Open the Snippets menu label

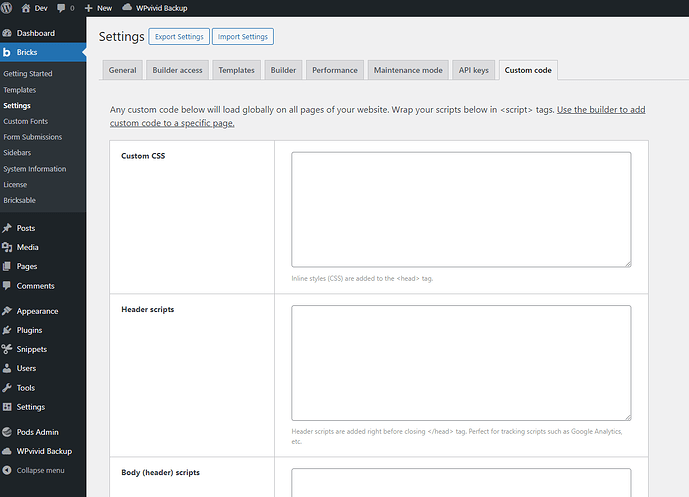[32, 349]
